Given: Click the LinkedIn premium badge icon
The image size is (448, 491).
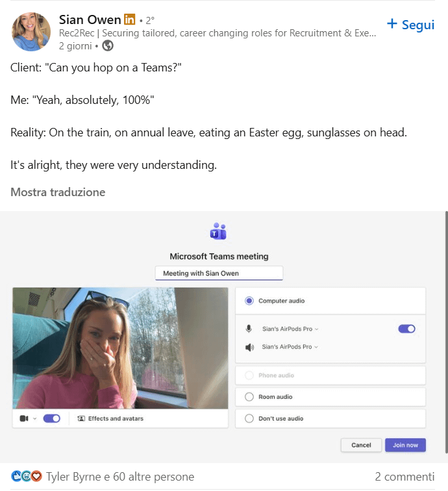Looking at the screenshot, I should coord(129,19).
